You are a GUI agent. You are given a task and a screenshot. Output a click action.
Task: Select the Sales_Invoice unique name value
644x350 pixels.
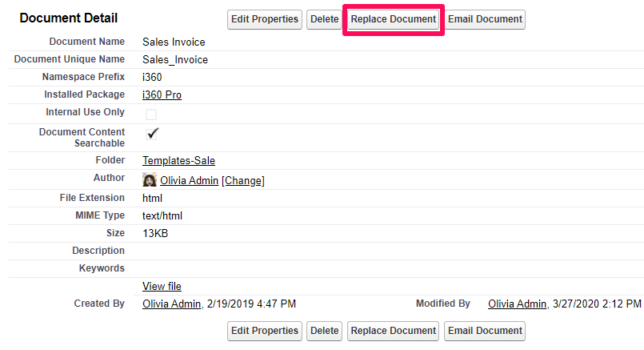(175, 59)
